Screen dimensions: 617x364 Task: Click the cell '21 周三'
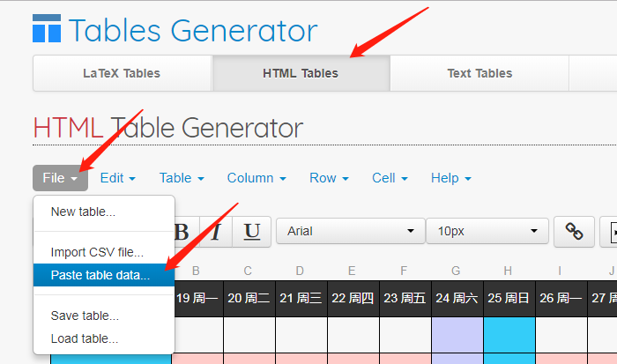(301, 299)
